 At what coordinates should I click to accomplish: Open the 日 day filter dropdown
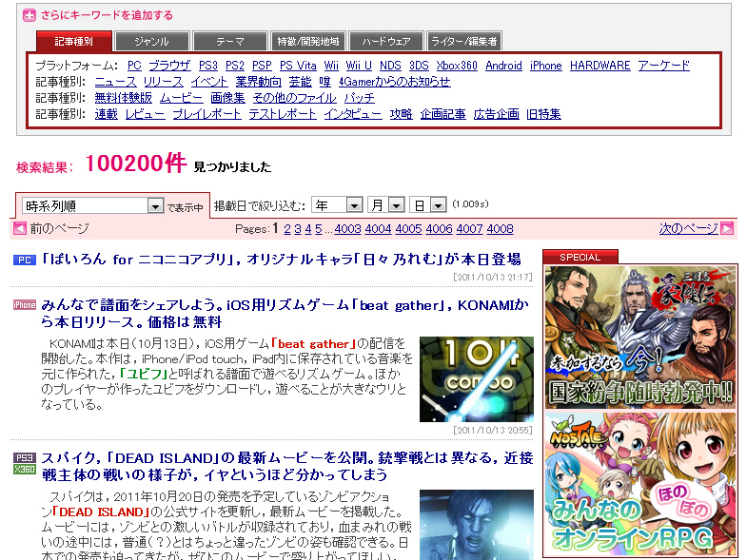coord(428,205)
